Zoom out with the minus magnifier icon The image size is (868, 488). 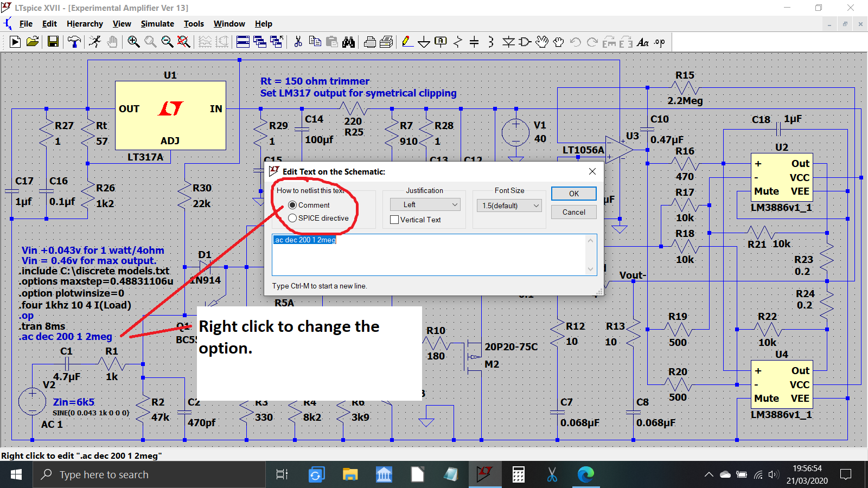click(167, 42)
